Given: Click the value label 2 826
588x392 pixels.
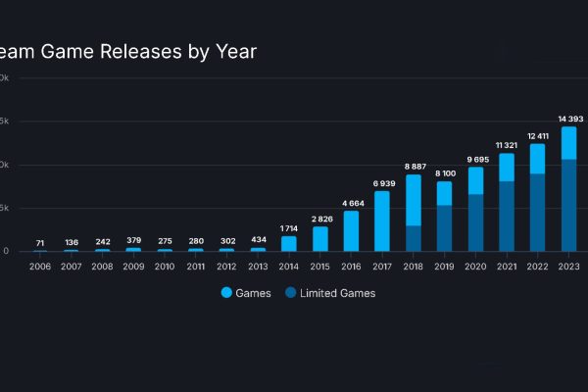Looking at the screenshot, I should [x=321, y=220].
